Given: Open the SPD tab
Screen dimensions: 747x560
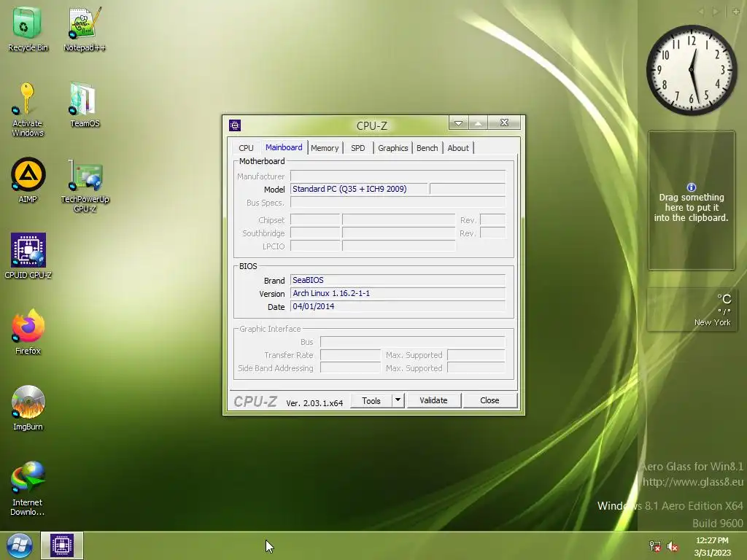Looking at the screenshot, I should coord(357,148).
